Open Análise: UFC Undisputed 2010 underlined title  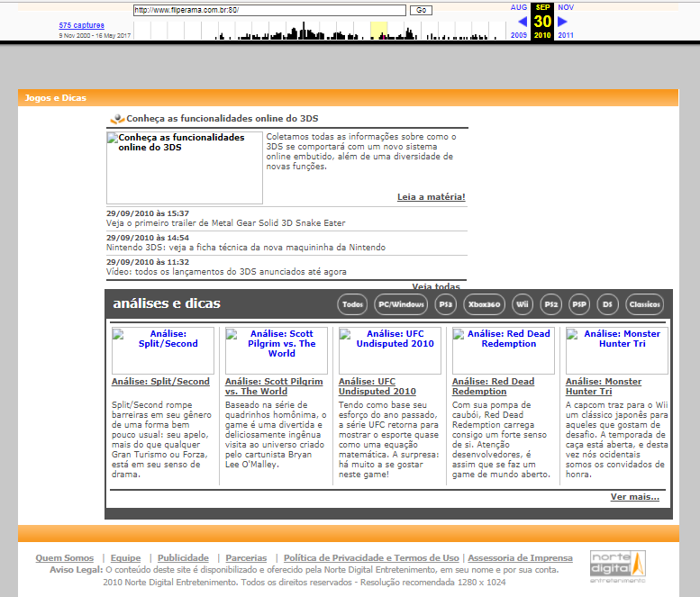click(x=377, y=386)
